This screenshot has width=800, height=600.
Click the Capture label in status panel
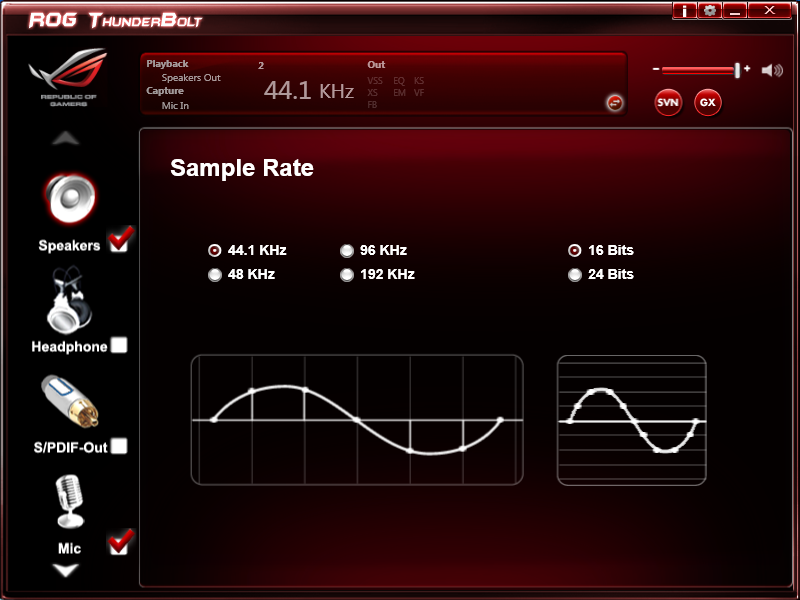point(165,91)
